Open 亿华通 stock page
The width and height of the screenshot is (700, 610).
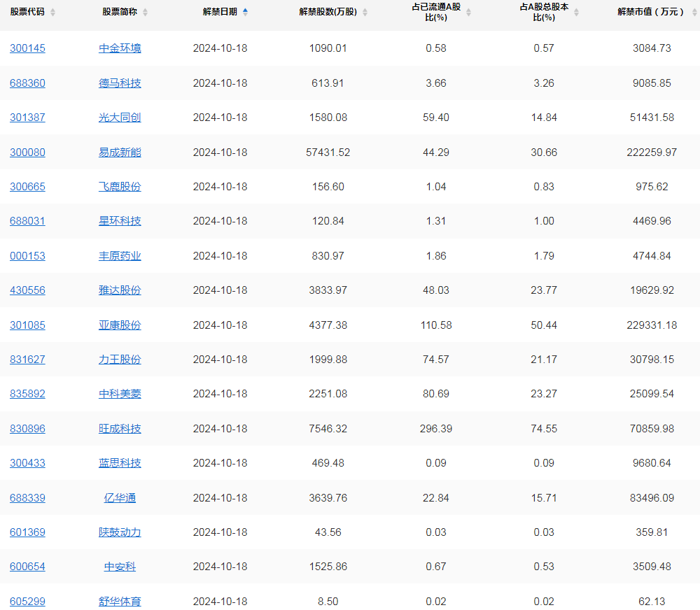(x=120, y=497)
